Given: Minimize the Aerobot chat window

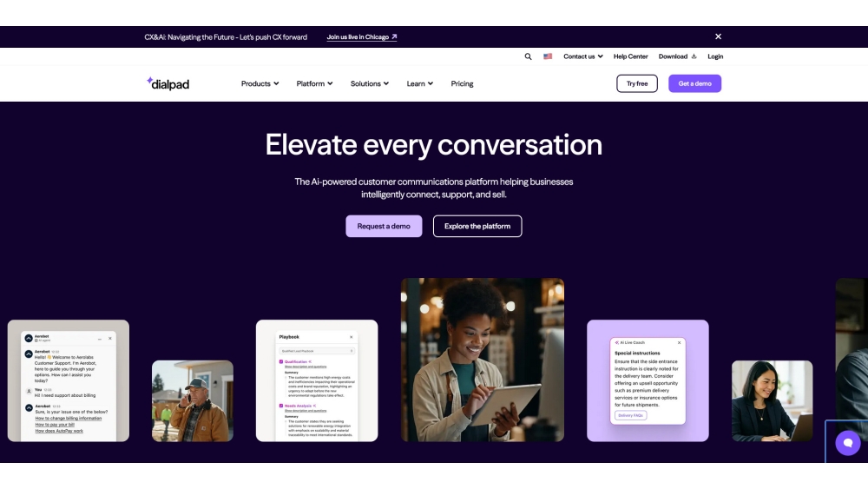Looking at the screenshot, I should point(100,338).
